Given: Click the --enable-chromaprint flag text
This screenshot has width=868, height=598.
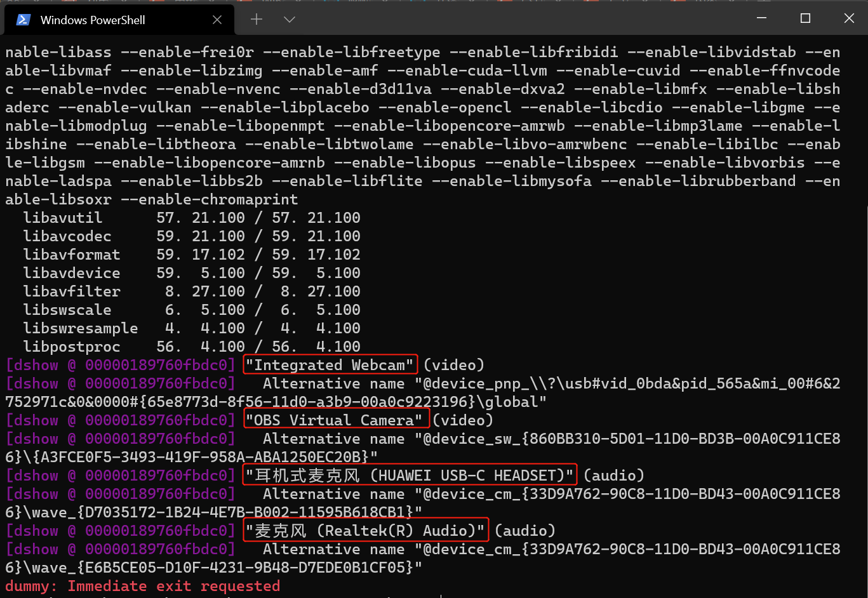Looking at the screenshot, I should (x=210, y=199).
